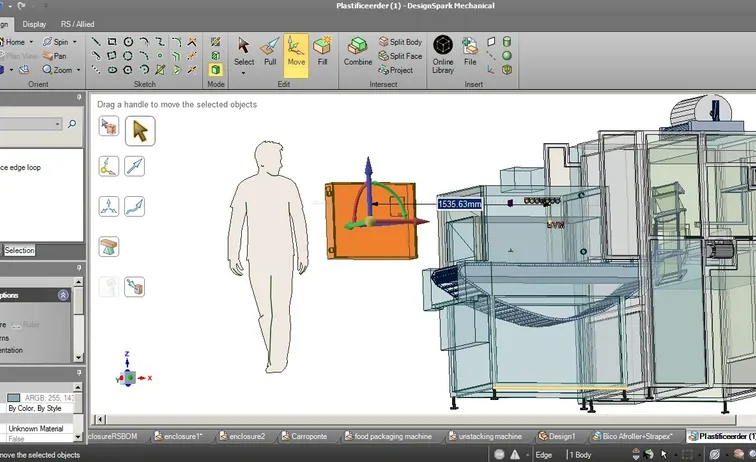Activate the Pull tool
Screen dimensions: 756x462
point(270,50)
